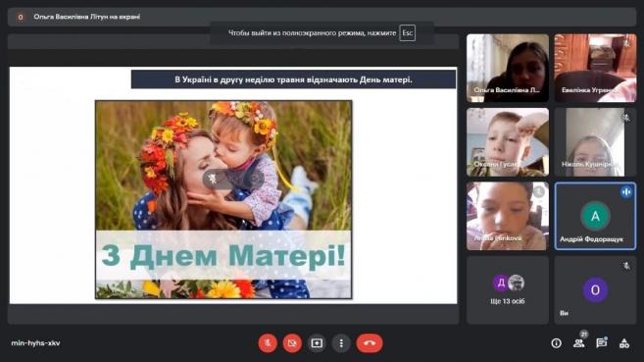644x362 pixels.
Task: Click the presenter avatar in the top bar
Action: coord(21,17)
